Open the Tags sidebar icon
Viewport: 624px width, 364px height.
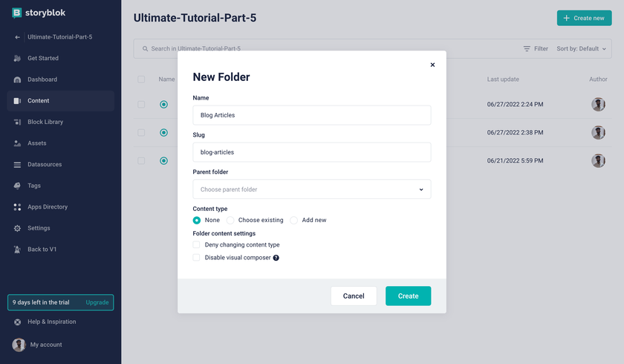[17, 186]
